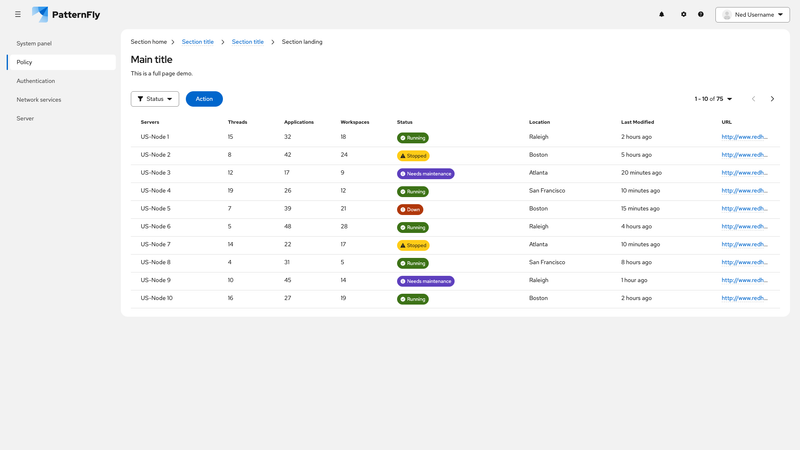Click first Section title breadcrumb link
Viewport: 800px width, 450px height.
tap(198, 42)
